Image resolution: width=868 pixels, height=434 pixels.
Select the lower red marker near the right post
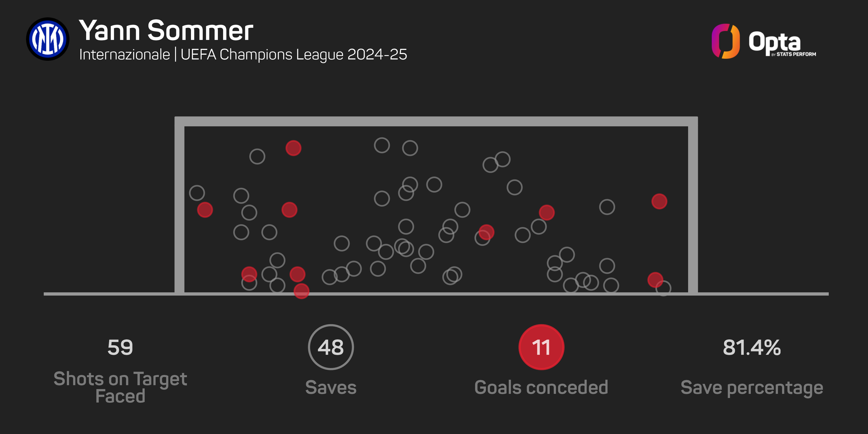[x=655, y=280]
